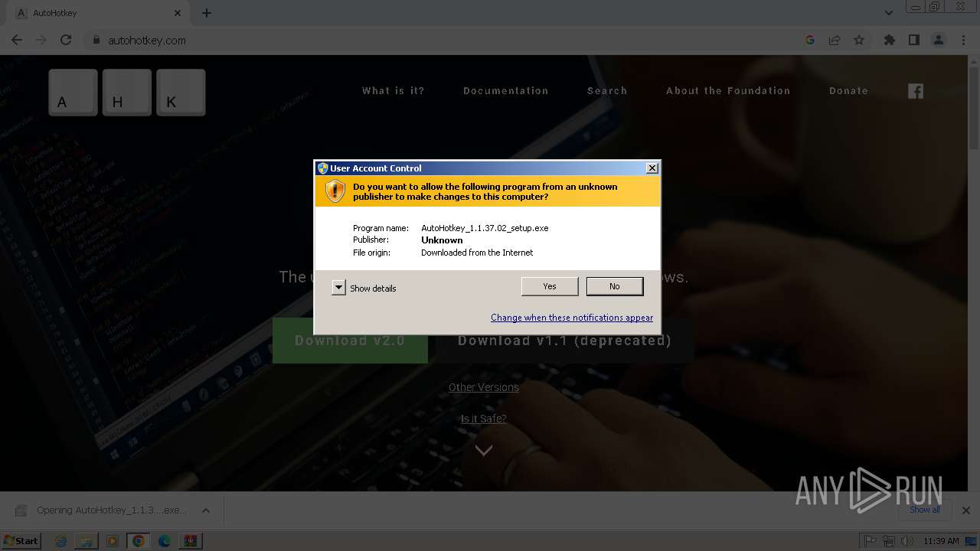
Task: Toggle the Chrome side panel icon
Action: click(914, 40)
